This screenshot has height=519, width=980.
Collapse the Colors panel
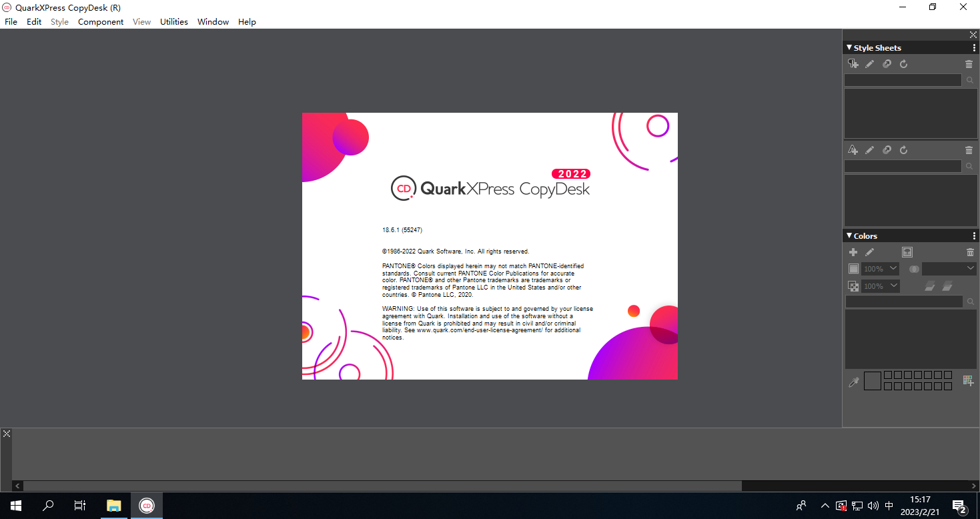849,236
